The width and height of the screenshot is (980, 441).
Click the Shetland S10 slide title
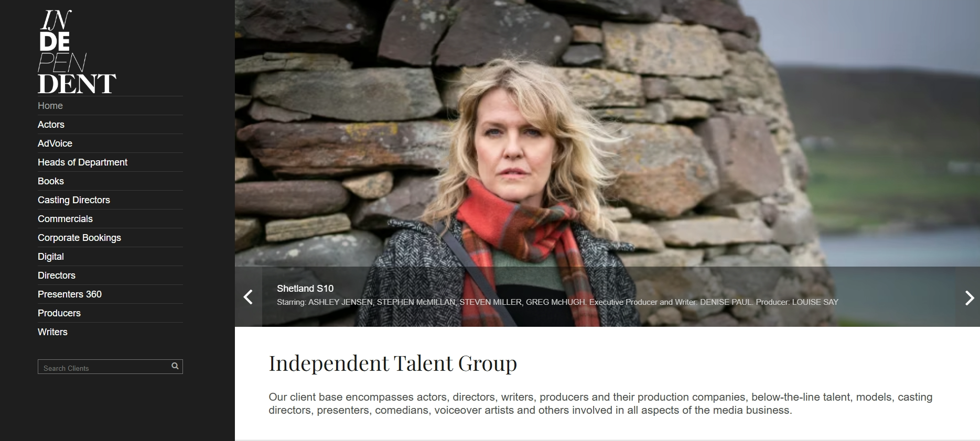pyautogui.click(x=305, y=289)
